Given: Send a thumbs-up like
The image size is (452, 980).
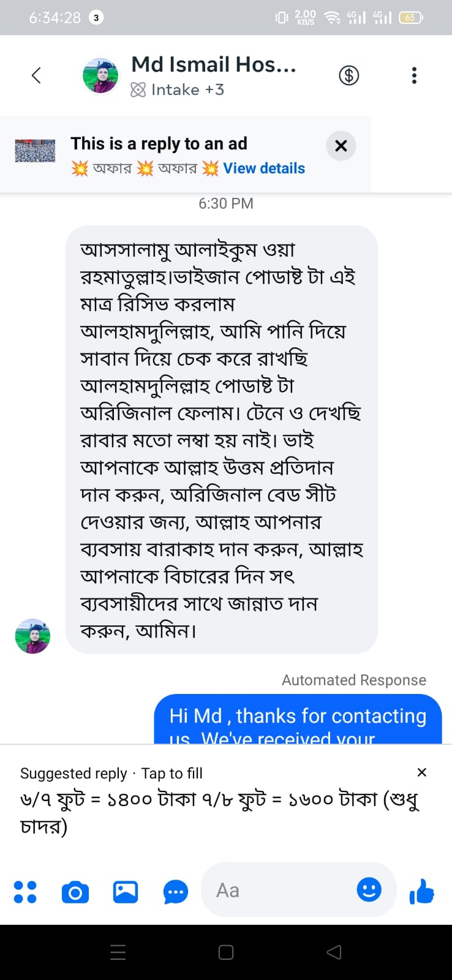Looking at the screenshot, I should pyautogui.click(x=422, y=891).
